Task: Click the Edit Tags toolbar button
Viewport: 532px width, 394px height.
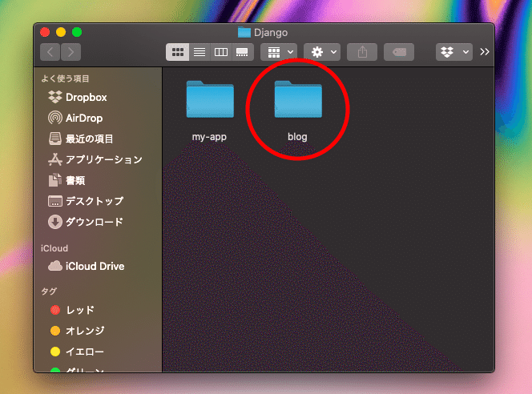Action: [399, 52]
